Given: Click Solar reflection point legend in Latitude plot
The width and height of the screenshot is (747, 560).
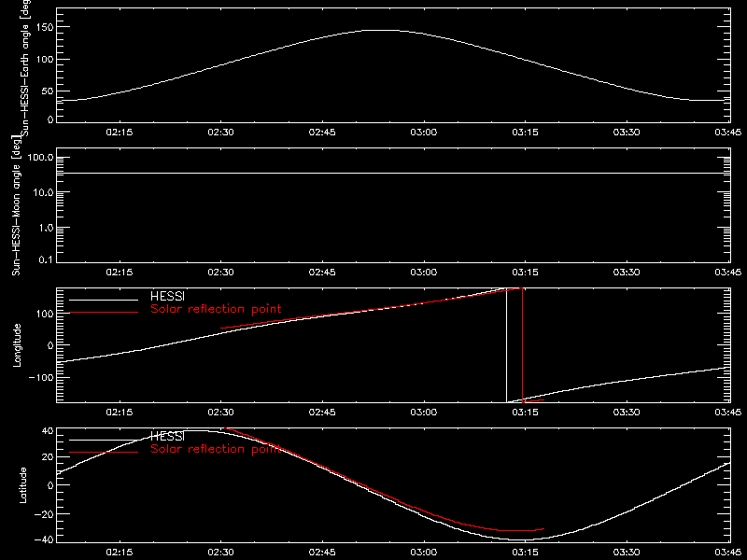Looking at the screenshot, I should [x=216, y=449].
